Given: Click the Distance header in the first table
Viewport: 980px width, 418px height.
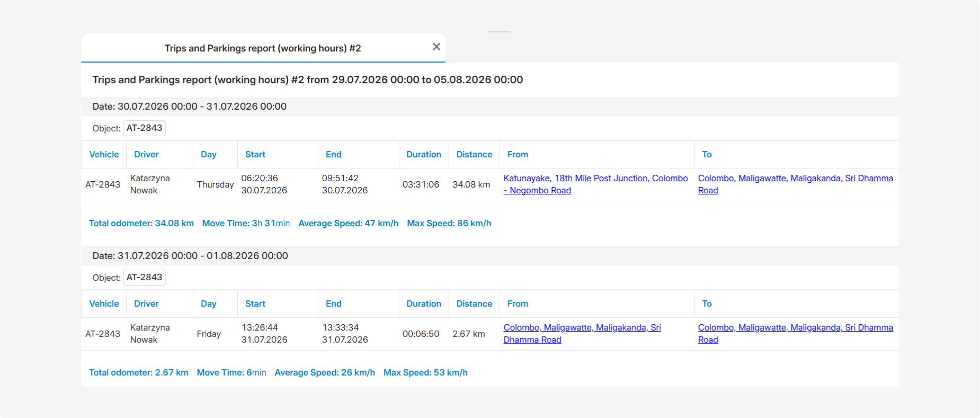Looking at the screenshot, I should click(474, 155).
